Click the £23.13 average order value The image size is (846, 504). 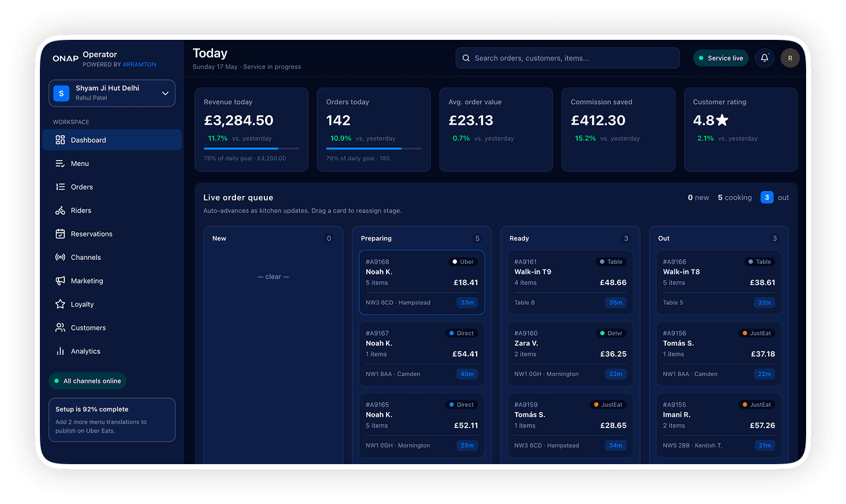[471, 120]
